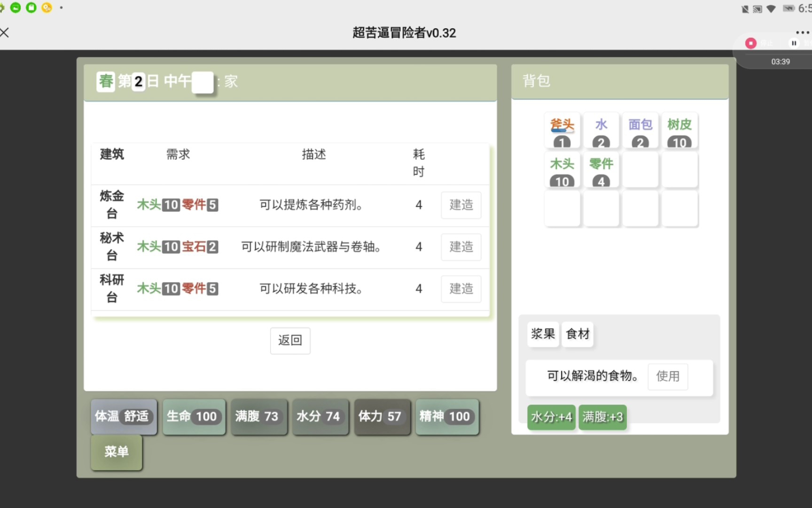Open the three-dot more options menu
Image resolution: width=812 pixels, height=508 pixels.
(x=803, y=32)
